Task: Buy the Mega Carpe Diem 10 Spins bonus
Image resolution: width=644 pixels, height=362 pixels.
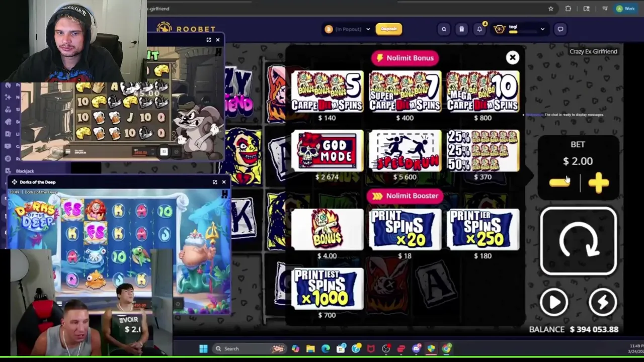Action: pos(483,92)
